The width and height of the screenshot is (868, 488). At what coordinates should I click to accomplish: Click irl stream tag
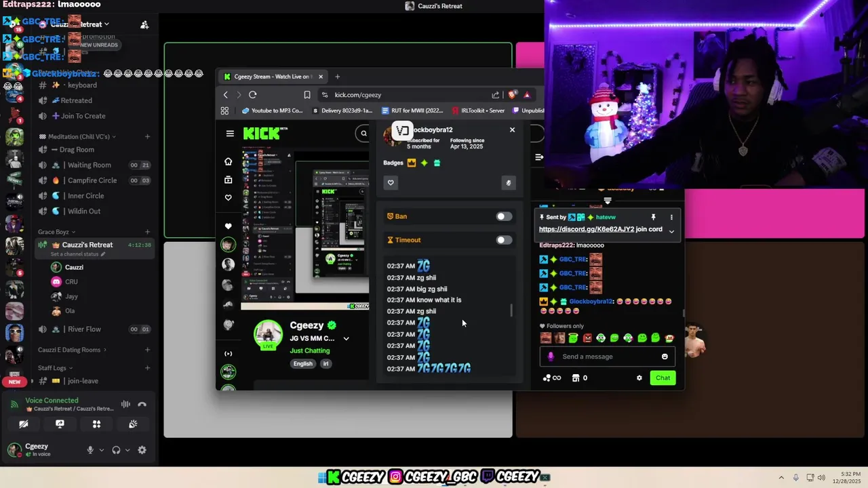click(325, 364)
